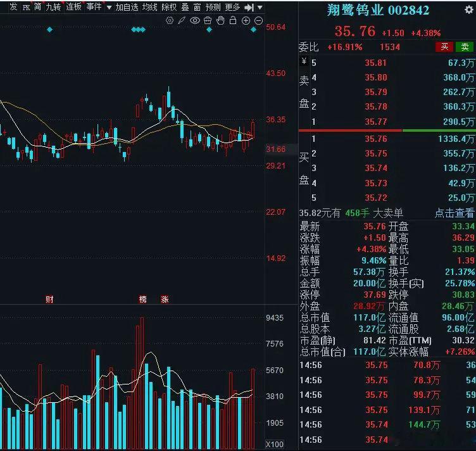Viewport: 476px width, 451px height.
Task: Click the stock title 翔鹭钨业 002842
Action: point(378,10)
